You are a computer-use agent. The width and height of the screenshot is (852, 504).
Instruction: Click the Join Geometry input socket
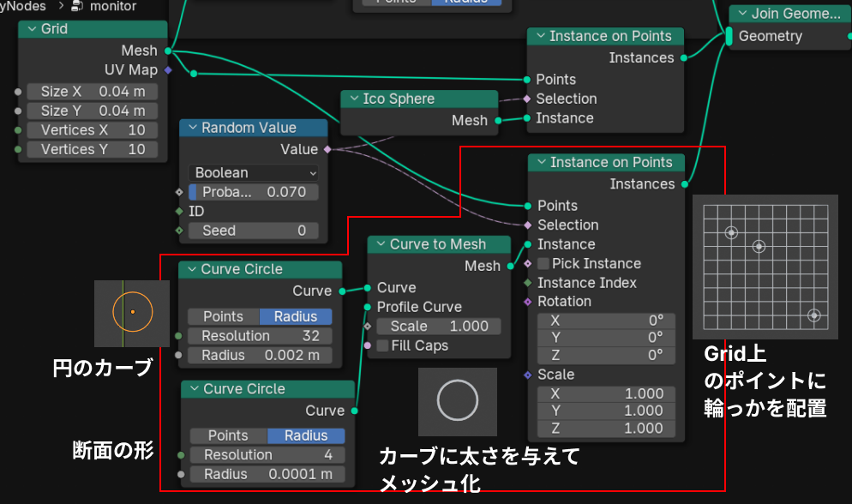(729, 36)
